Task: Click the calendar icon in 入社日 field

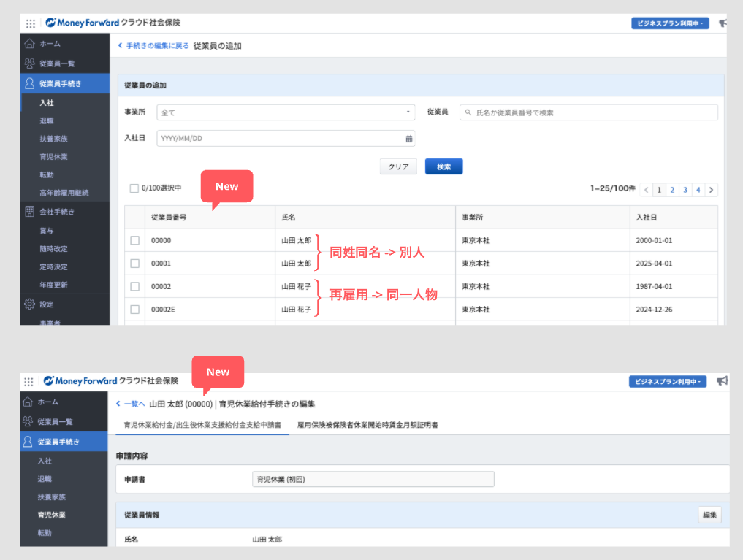Action: tap(408, 139)
